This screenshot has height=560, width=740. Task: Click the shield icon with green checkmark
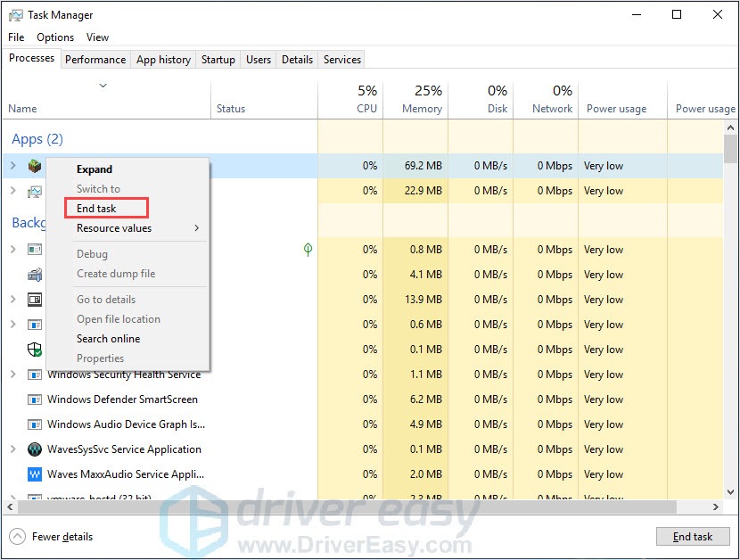35,350
